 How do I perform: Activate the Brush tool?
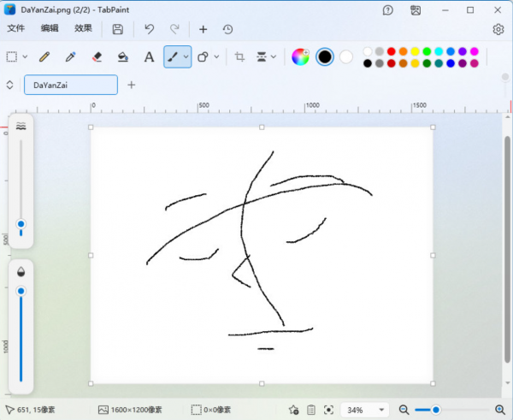173,56
